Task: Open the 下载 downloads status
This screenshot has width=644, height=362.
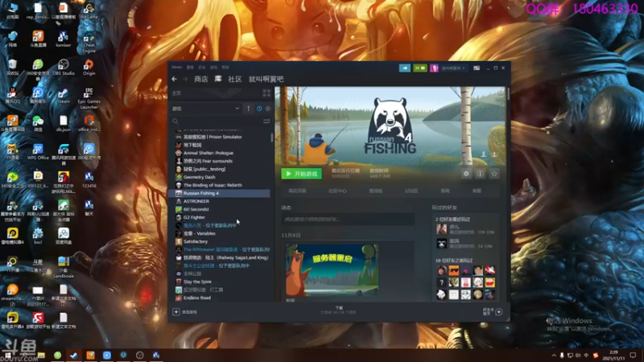Action: click(x=339, y=310)
